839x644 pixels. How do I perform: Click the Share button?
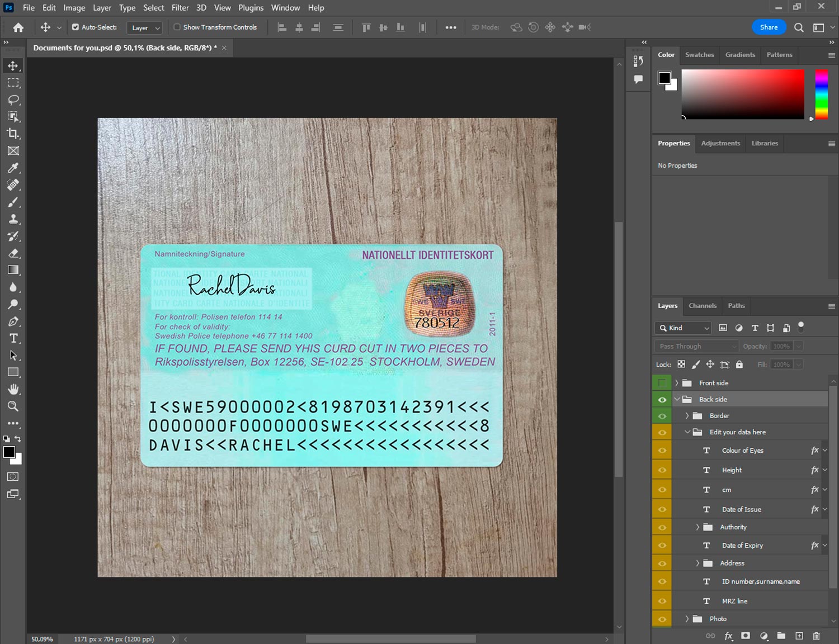tap(769, 27)
